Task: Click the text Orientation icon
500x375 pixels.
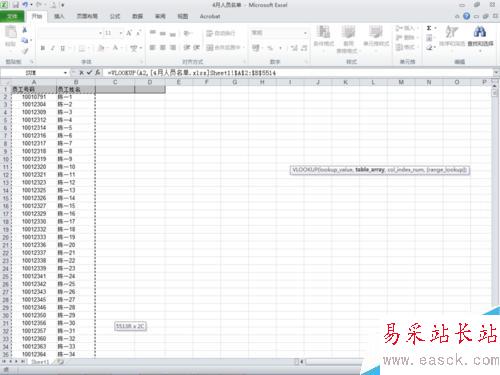Action: point(187,33)
